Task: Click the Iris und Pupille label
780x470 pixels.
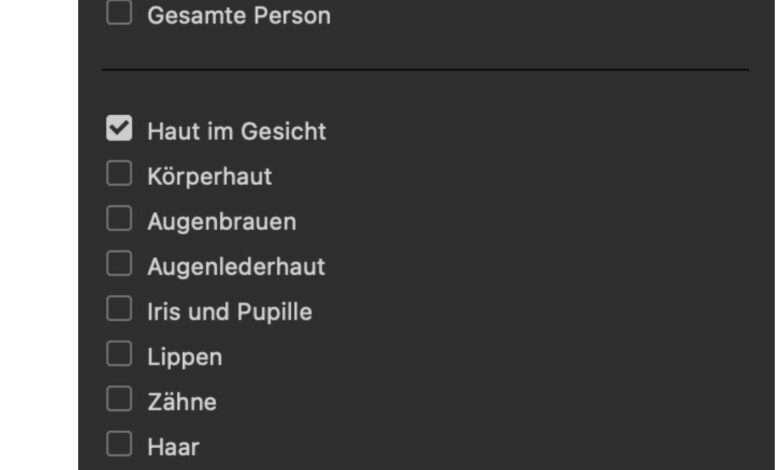Action: click(229, 312)
